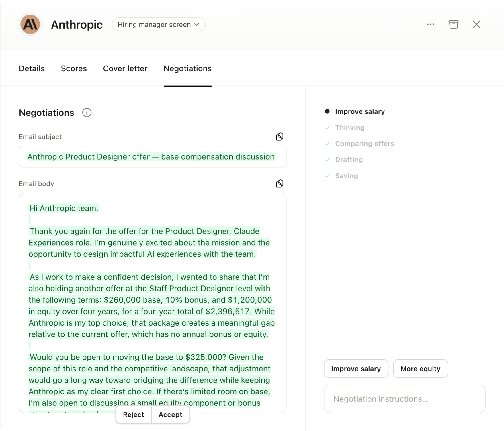Focus the Negotiation instructions input field

pos(404,399)
